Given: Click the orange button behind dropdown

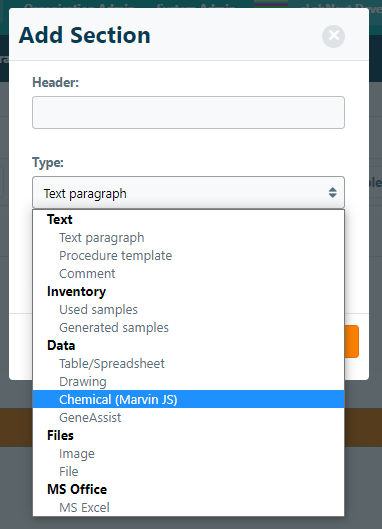Looking at the screenshot, I should click(x=352, y=341).
